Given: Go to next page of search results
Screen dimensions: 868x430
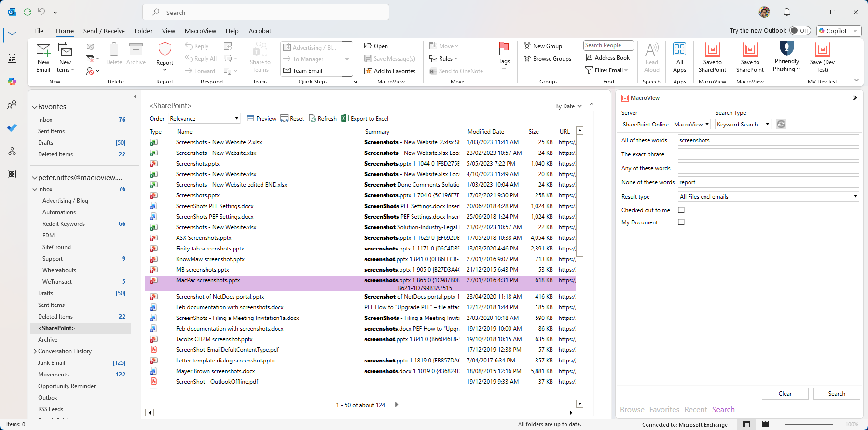Looking at the screenshot, I should click(397, 405).
